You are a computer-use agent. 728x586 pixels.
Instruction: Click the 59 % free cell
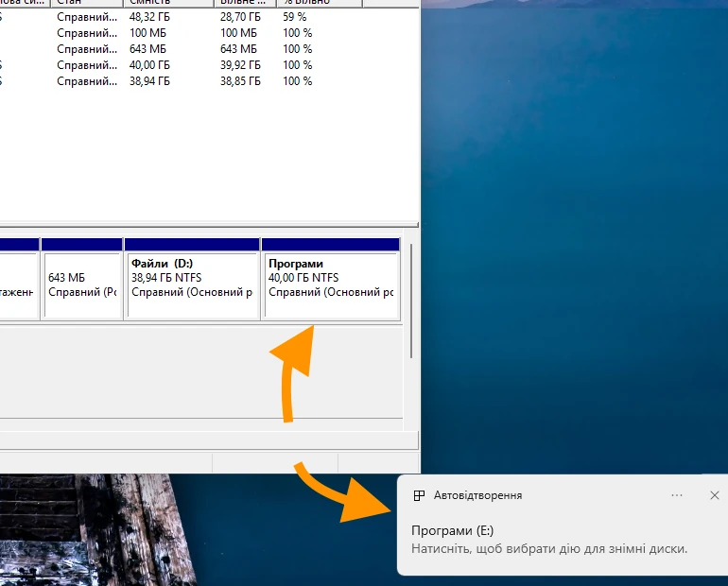pos(295,17)
